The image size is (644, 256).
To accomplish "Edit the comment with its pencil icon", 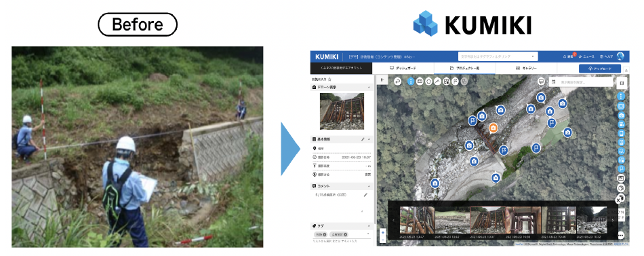I will pos(365,195).
